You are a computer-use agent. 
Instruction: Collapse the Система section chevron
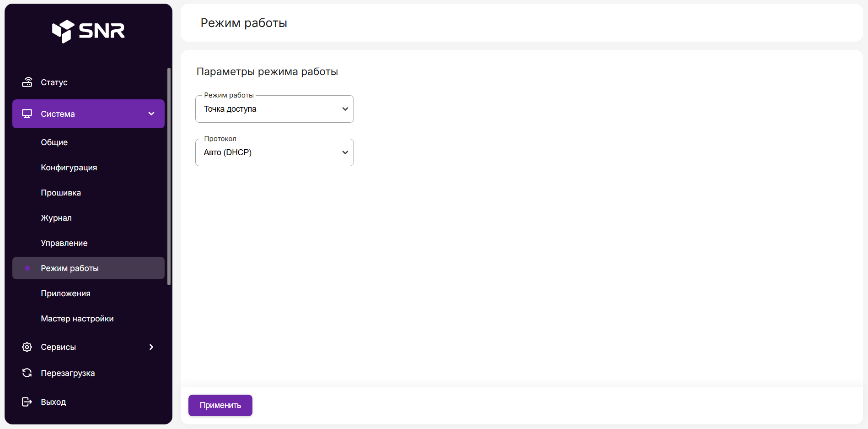(x=151, y=114)
